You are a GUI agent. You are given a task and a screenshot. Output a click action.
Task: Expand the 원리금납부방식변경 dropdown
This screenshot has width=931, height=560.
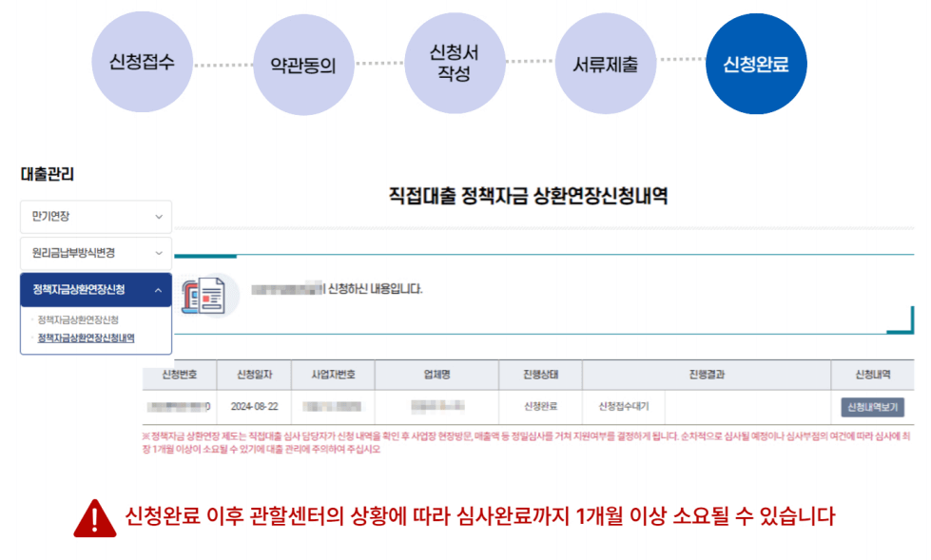click(x=95, y=253)
